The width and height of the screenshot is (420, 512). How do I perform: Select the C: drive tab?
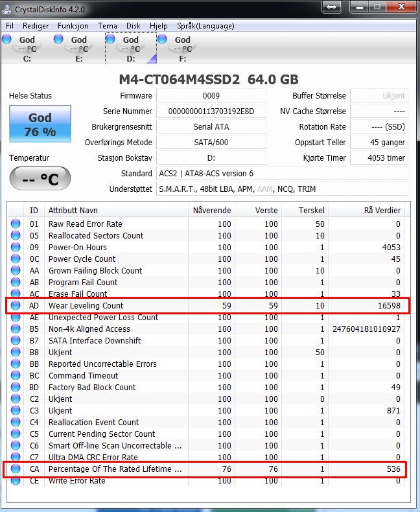pyautogui.click(x=27, y=49)
